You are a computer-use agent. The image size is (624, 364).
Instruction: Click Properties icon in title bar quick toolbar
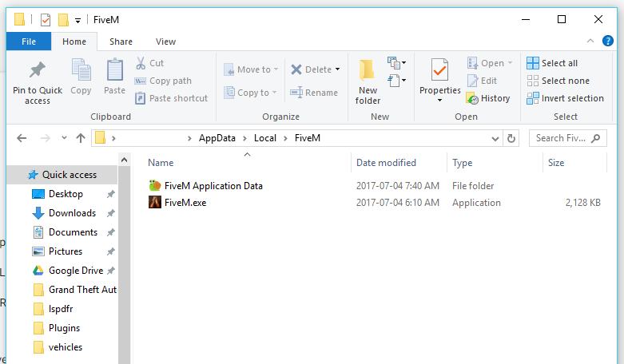coord(46,19)
